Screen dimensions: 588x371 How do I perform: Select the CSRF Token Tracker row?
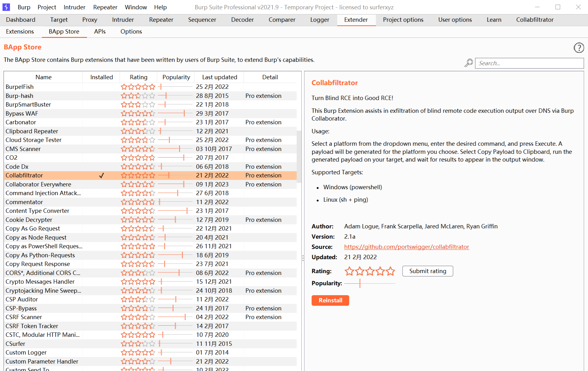click(150, 326)
